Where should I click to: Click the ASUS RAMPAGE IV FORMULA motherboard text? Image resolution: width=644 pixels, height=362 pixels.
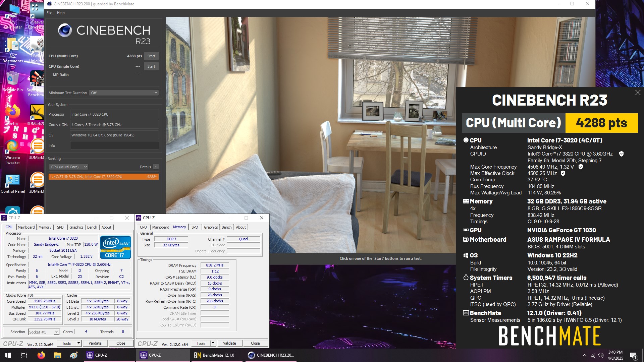point(569,240)
